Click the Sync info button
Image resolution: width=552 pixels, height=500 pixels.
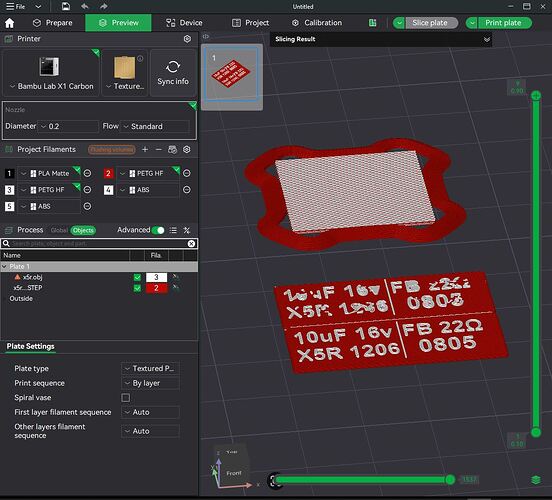(173, 73)
